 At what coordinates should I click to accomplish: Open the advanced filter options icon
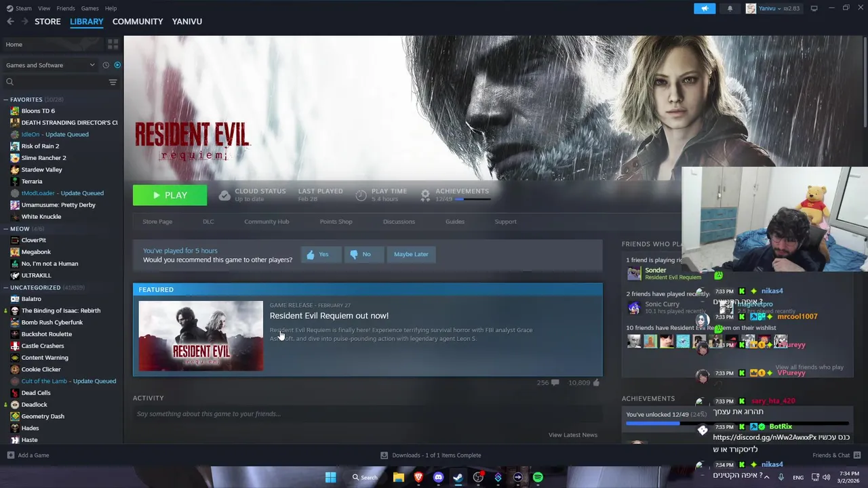click(113, 82)
